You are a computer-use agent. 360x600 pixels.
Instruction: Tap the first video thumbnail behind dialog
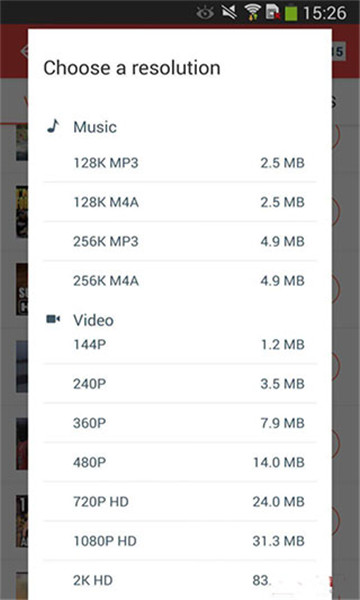[x=22, y=142]
